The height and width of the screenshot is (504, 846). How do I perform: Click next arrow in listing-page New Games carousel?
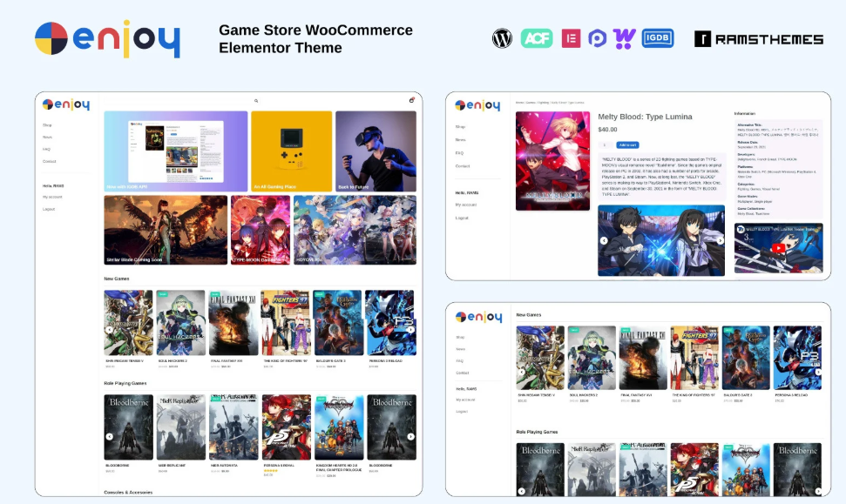click(818, 372)
